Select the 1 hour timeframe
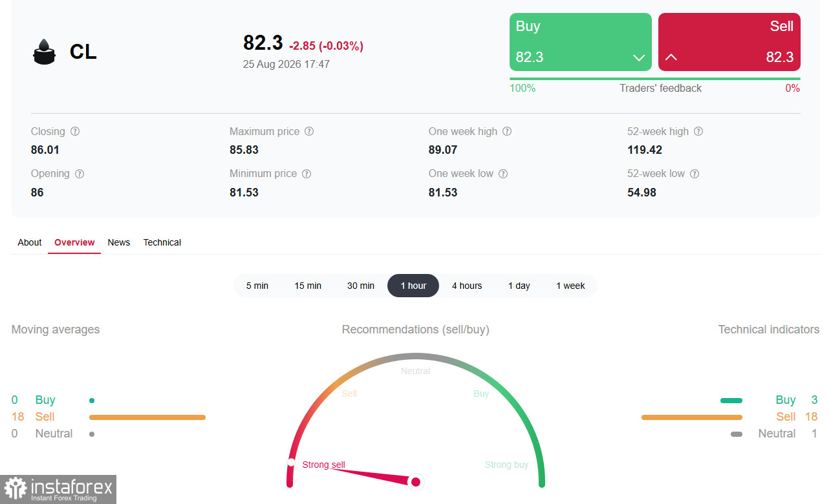The image size is (831, 504). point(413,286)
